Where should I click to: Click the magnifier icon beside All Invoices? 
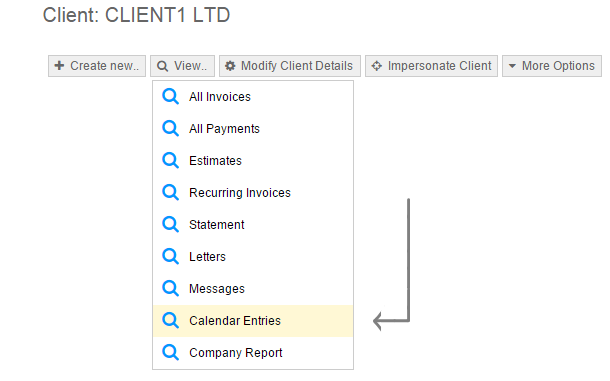tap(170, 97)
